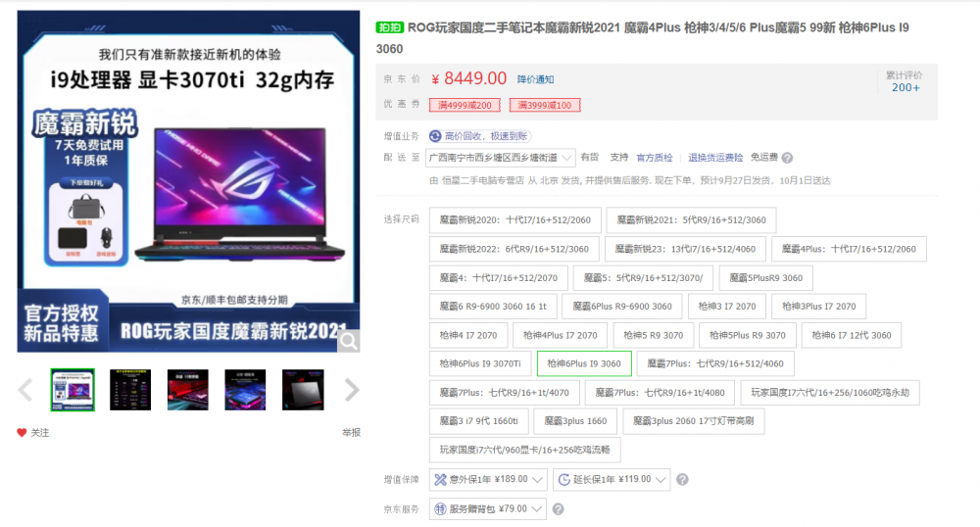Choose 魔霸7Plus: 七代R9/16+1t/4070 option
The width and height of the screenshot is (980, 527).
(504, 393)
